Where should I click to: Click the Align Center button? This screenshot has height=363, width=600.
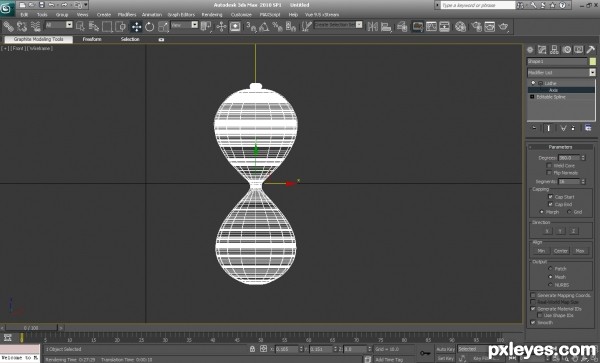[561, 251]
